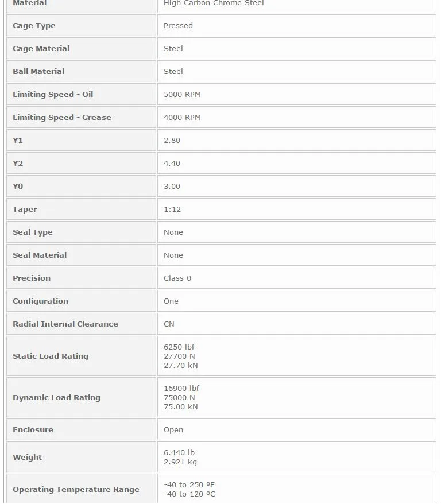Select the Pressed cage type value
Image resolution: width=441 pixels, height=504 pixels.
coord(178,25)
